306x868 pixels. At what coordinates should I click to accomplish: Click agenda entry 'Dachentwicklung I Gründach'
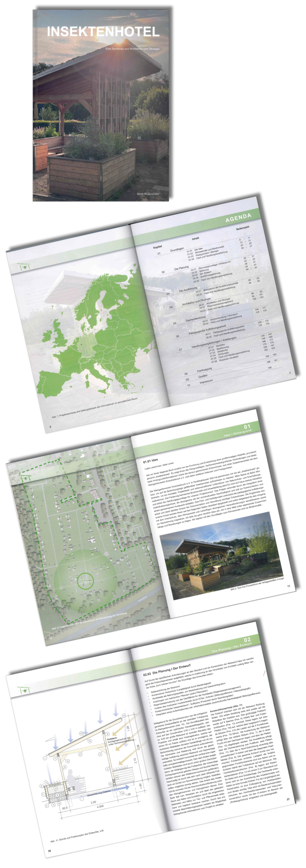224,317
